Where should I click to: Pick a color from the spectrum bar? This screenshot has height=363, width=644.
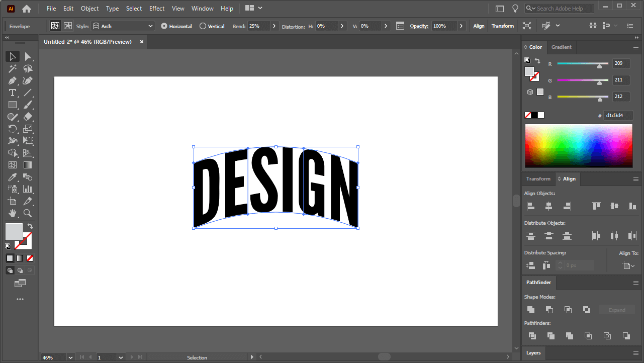pyautogui.click(x=579, y=145)
